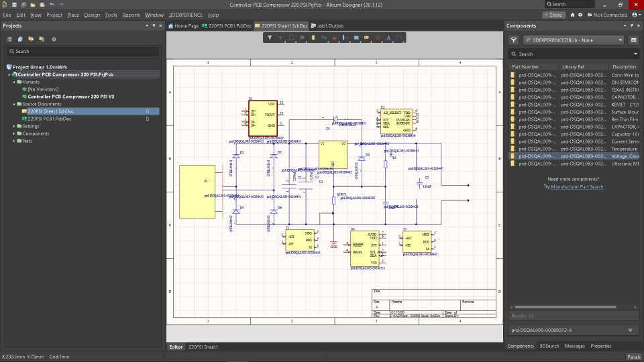Click the Place Part icon
The width and height of the screenshot is (644, 362).
pos(313,38)
